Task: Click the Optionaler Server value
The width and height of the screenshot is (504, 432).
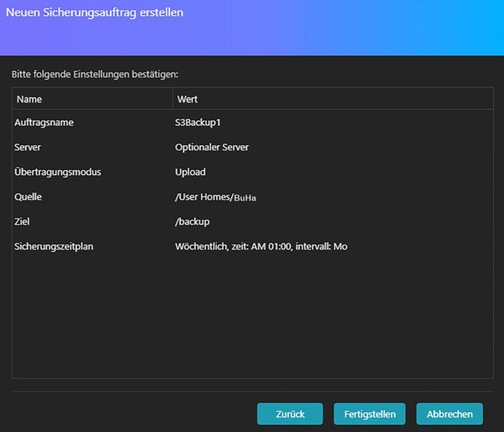Action: (x=212, y=147)
